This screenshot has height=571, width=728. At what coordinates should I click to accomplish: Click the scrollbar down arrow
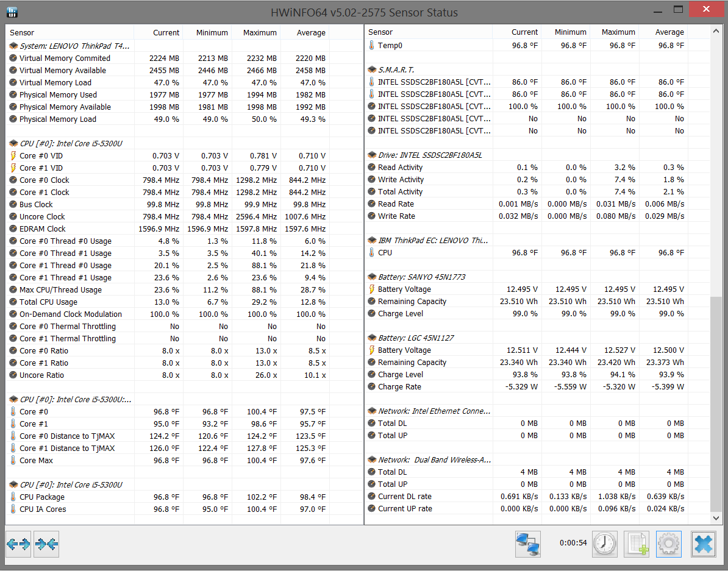[716, 517]
